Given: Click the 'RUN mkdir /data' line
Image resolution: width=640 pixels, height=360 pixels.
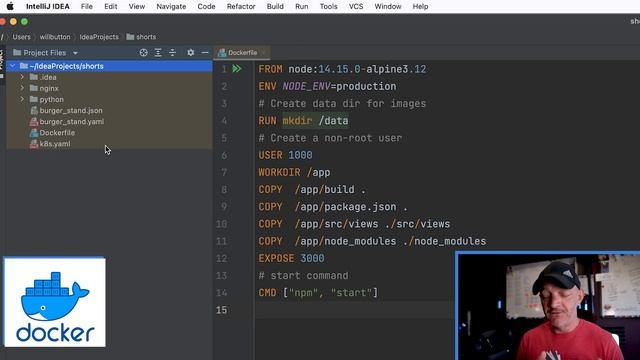Looking at the screenshot, I should (303, 121).
